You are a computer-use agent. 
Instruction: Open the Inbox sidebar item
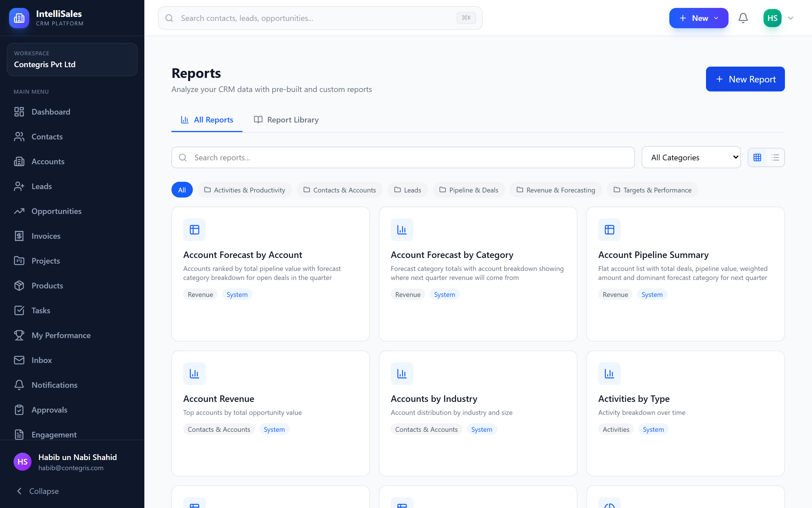72,360
